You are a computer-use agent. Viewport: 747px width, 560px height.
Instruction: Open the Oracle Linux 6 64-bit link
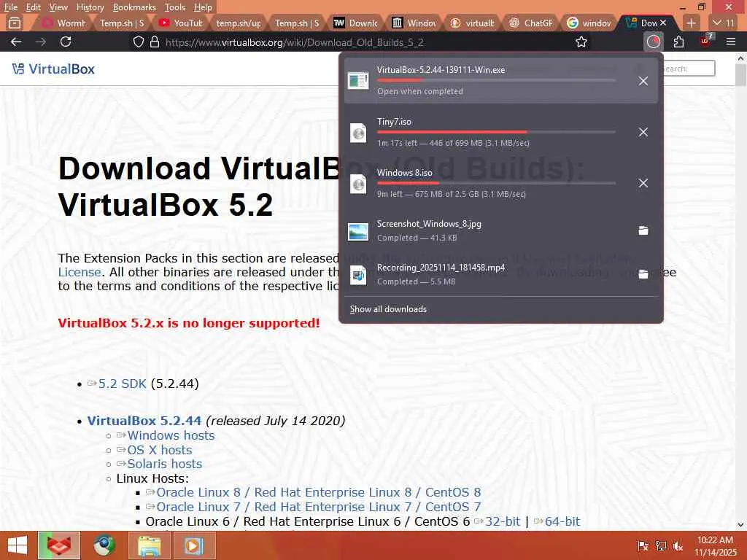tap(562, 521)
